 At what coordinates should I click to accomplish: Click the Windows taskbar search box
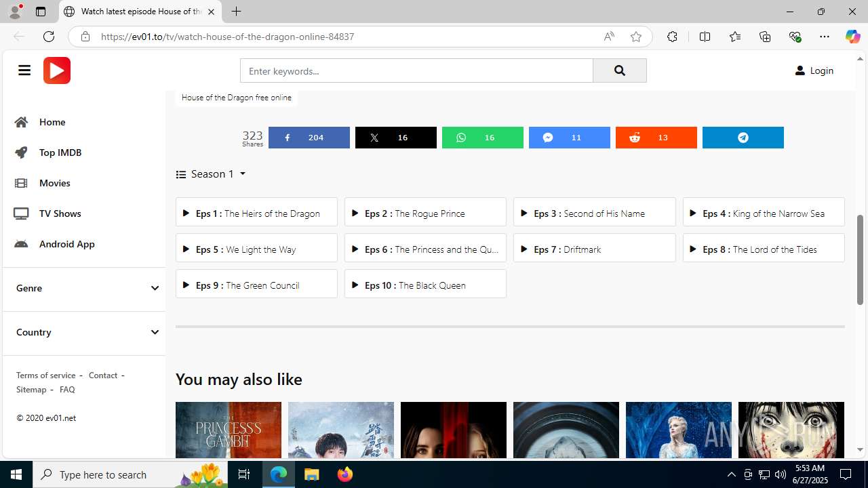[131, 474]
